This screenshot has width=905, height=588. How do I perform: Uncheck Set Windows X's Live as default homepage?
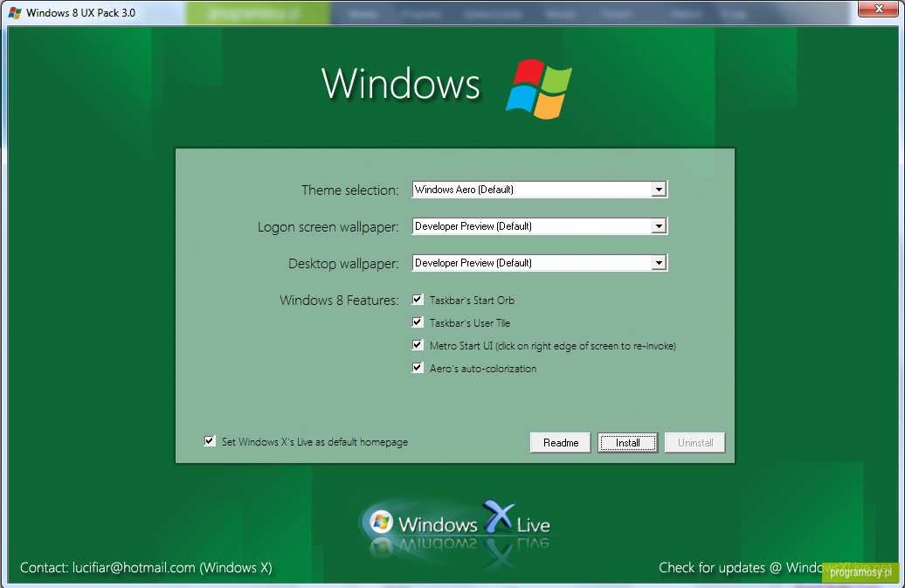[210, 441]
